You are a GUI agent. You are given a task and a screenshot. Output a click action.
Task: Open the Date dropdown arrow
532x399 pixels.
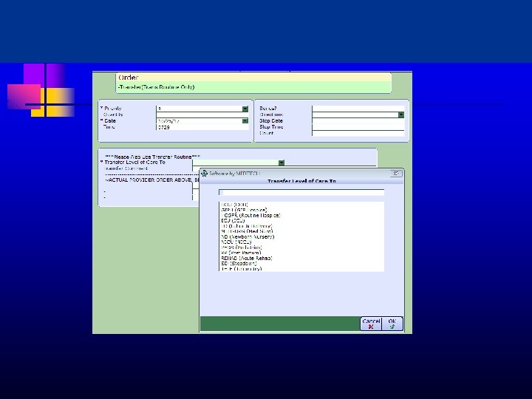[245, 121]
